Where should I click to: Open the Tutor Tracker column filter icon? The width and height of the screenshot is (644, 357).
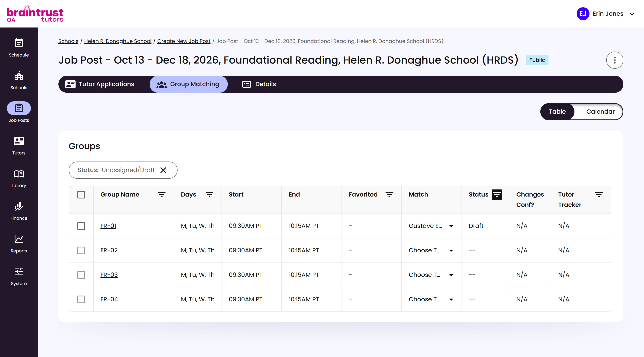click(x=598, y=194)
